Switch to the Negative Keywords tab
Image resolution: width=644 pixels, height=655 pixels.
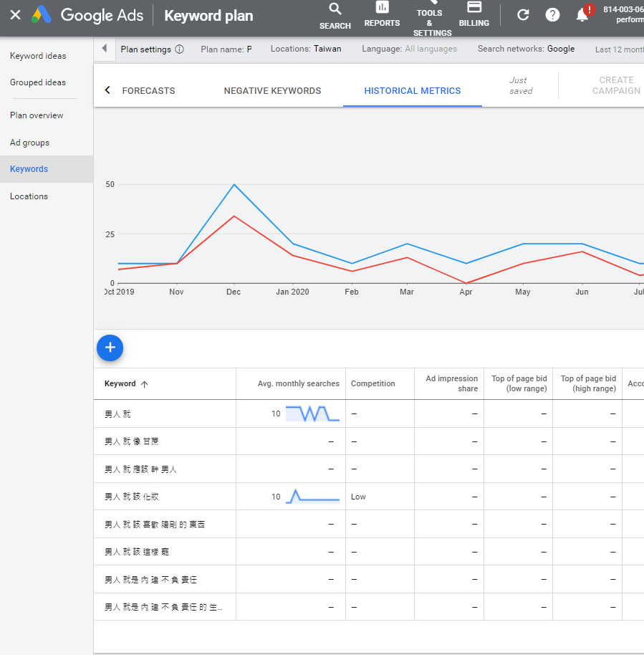[x=272, y=91]
